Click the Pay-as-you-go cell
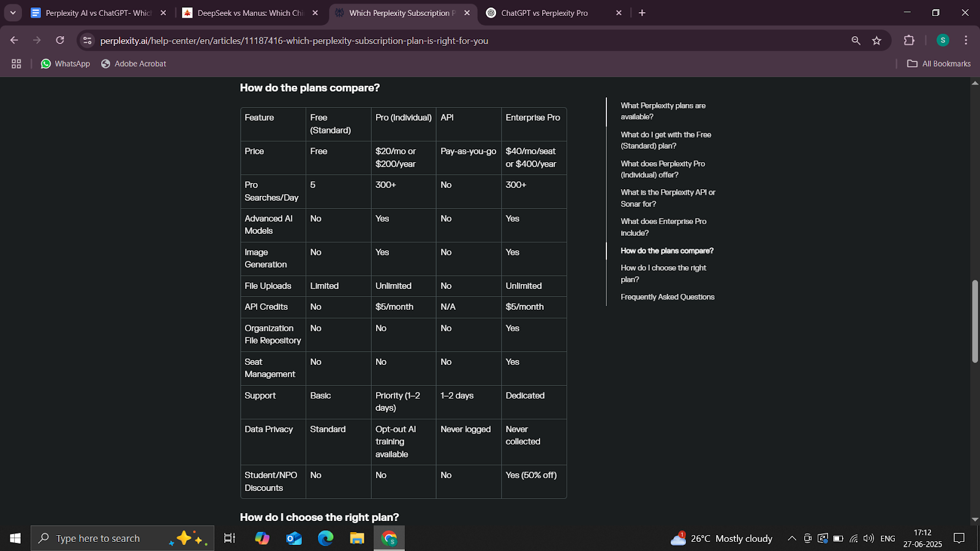 (x=469, y=157)
